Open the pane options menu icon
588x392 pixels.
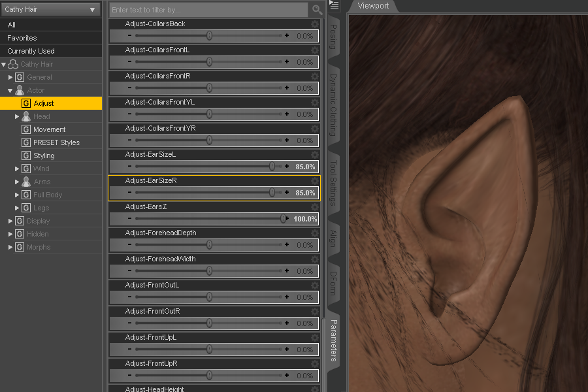(x=334, y=5)
